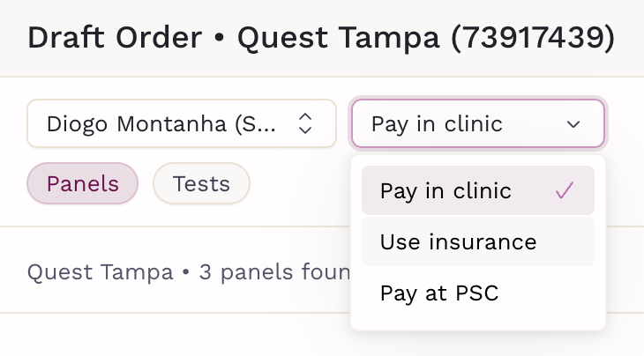Screen dimensions: 644x356
Task: Click the empty space right of the Tests tab
Action: point(300,184)
